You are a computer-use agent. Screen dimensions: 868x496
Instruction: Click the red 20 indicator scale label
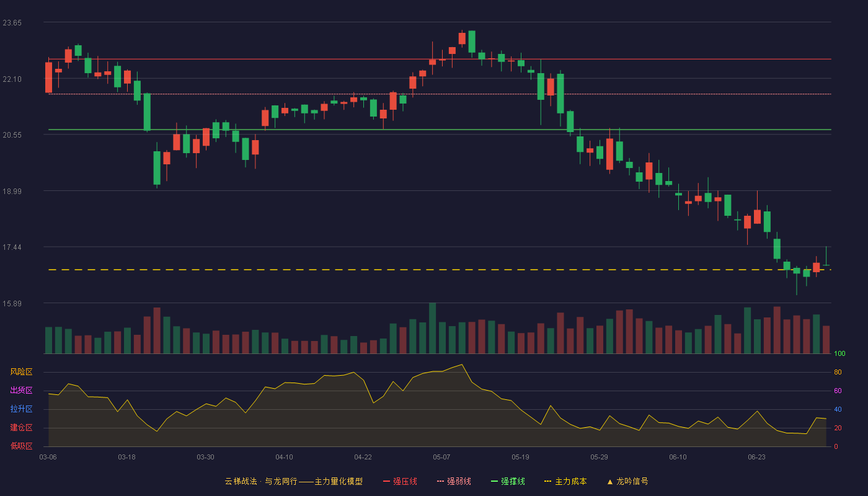coord(838,428)
